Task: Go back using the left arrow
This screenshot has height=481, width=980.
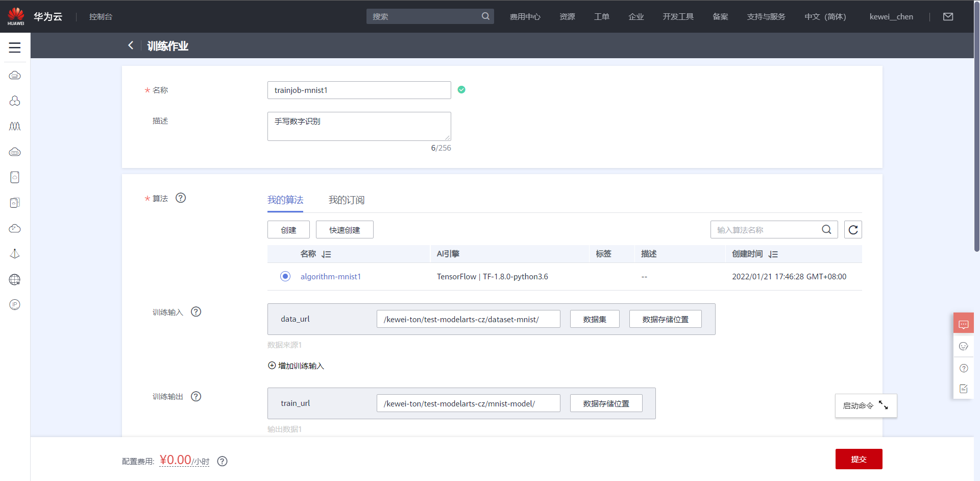Action: point(131,45)
